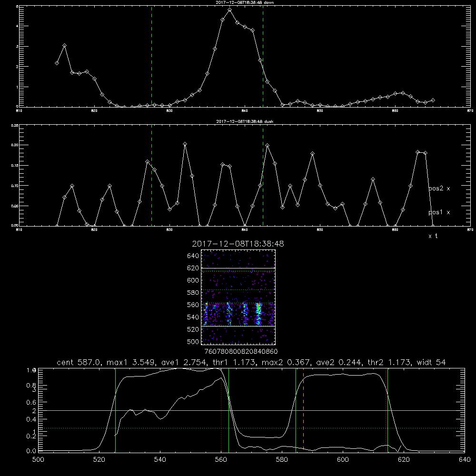
Task: Select the 'widt 54' value
Action: pos(431,362)
